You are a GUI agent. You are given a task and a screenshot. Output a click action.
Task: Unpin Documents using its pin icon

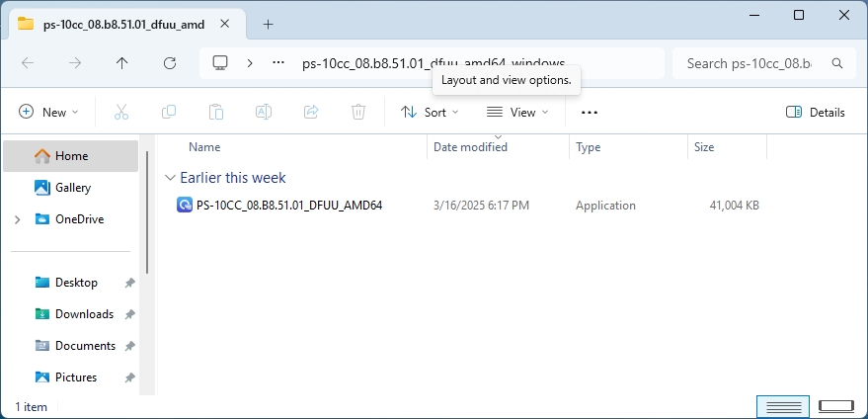[x=129, y=346]
